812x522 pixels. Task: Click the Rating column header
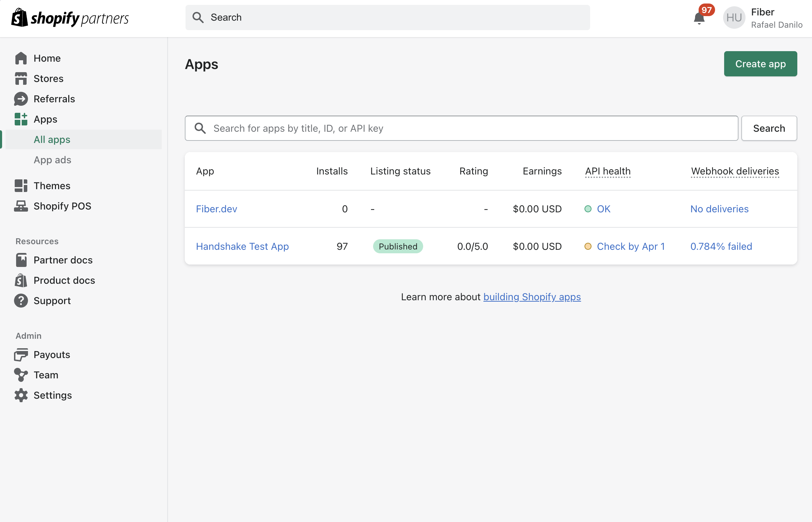point(474,171)
